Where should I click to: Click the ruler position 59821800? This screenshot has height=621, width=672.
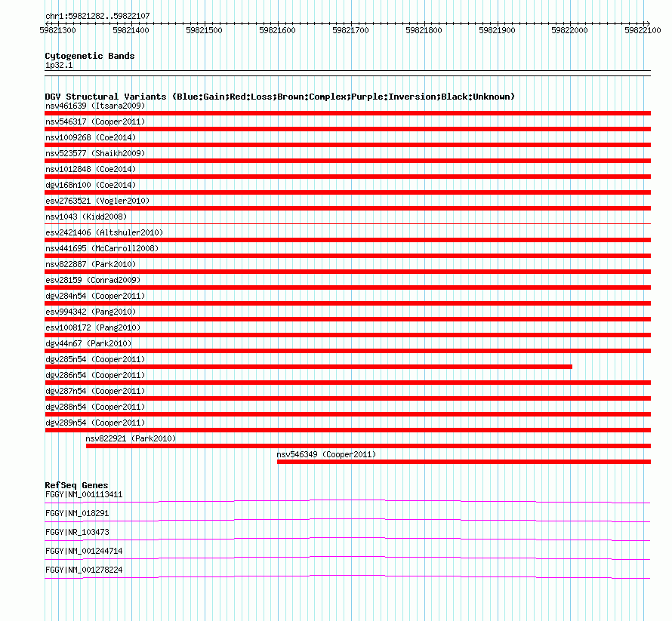pos(424,30)
